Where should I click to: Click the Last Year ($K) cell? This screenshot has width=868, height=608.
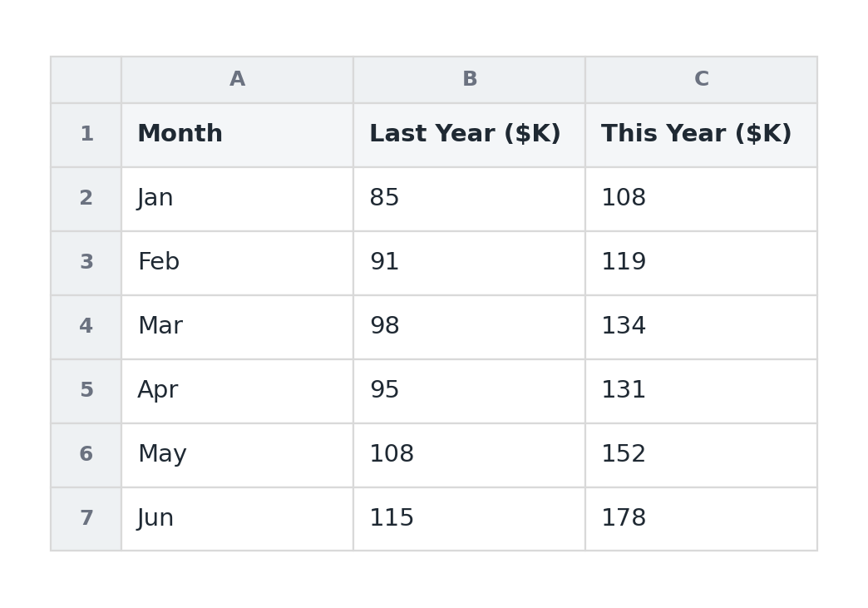(470, 135)
